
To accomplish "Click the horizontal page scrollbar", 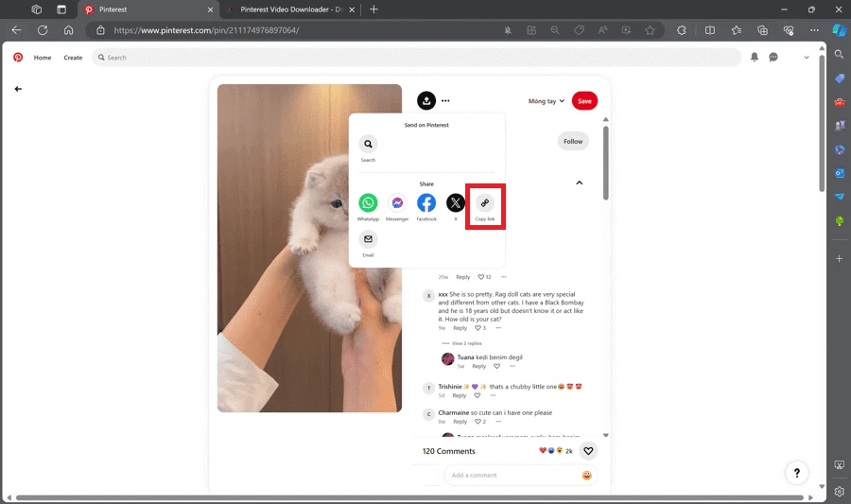I will coord(409,497).
